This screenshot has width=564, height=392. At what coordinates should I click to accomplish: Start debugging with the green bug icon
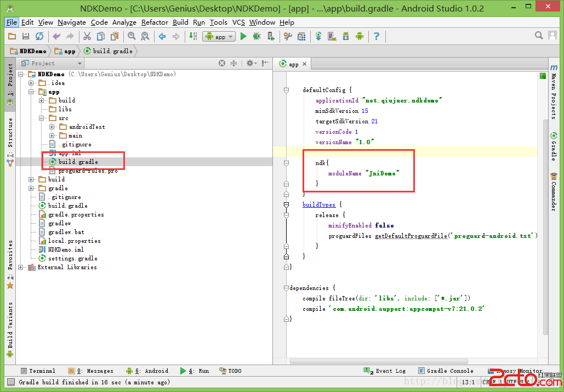(257, 36)
